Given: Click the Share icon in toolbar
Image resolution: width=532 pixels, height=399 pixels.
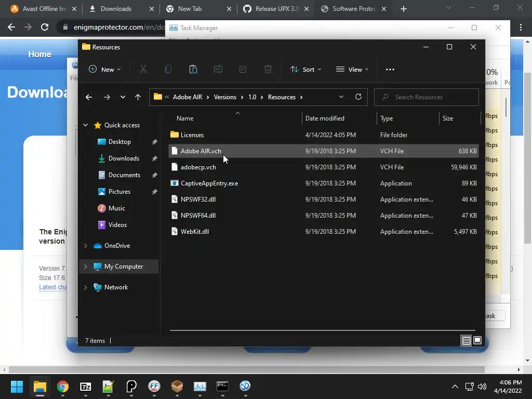Looking at the screenshot, I should point(243,70).
